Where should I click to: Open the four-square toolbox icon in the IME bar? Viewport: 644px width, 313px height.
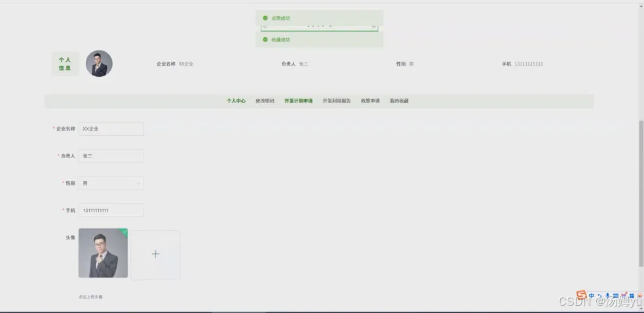632,296
